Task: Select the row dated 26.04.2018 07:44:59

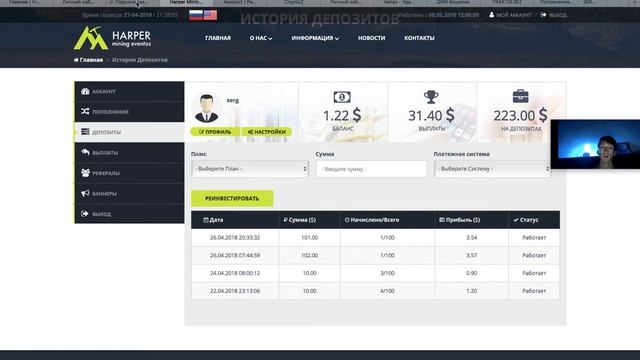Action: coord(375,256)
